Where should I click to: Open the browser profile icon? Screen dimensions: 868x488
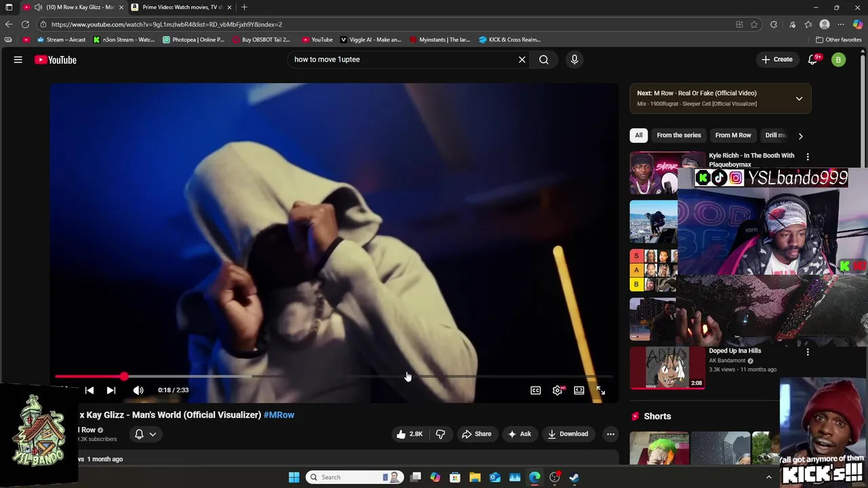825,24
